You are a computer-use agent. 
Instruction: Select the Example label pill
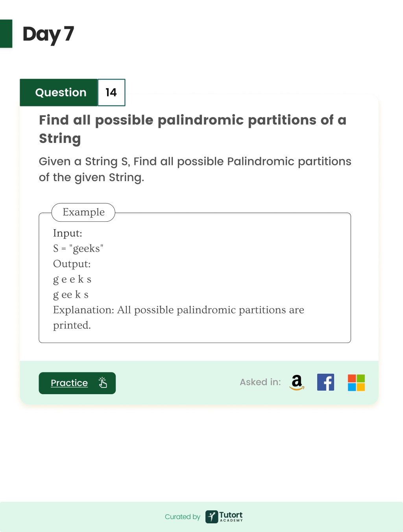(x=83, y=212)
